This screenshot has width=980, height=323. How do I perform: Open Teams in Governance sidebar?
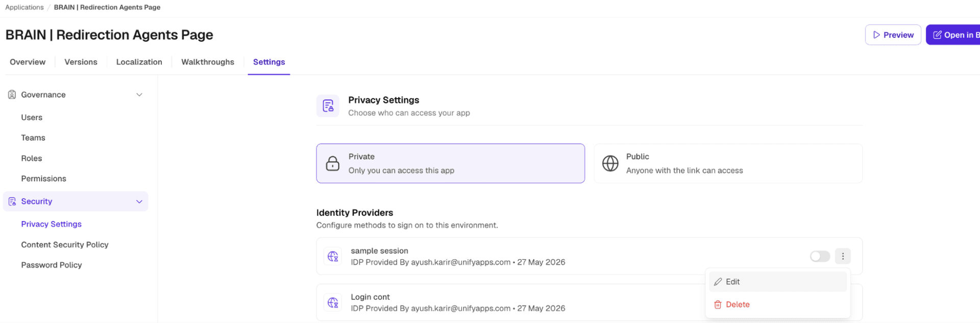pyautogui.click(x=33, y=138)
